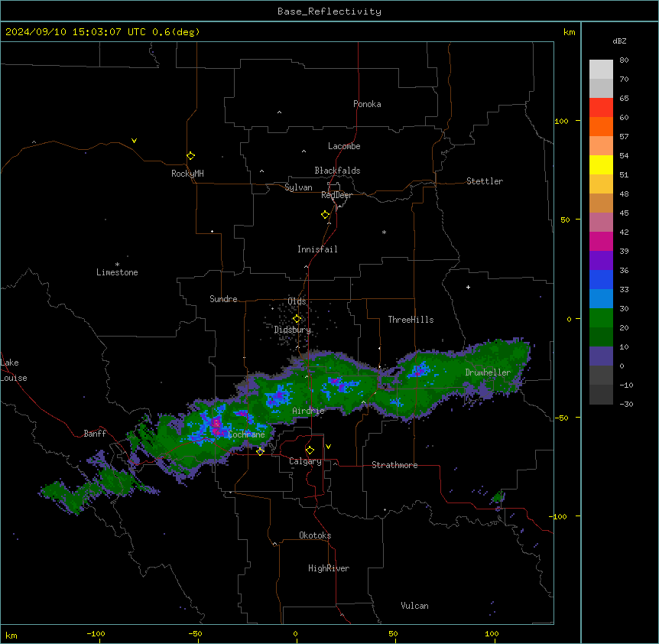
Task: Click the HighRiver town label
Action: [x=329, y=568]
